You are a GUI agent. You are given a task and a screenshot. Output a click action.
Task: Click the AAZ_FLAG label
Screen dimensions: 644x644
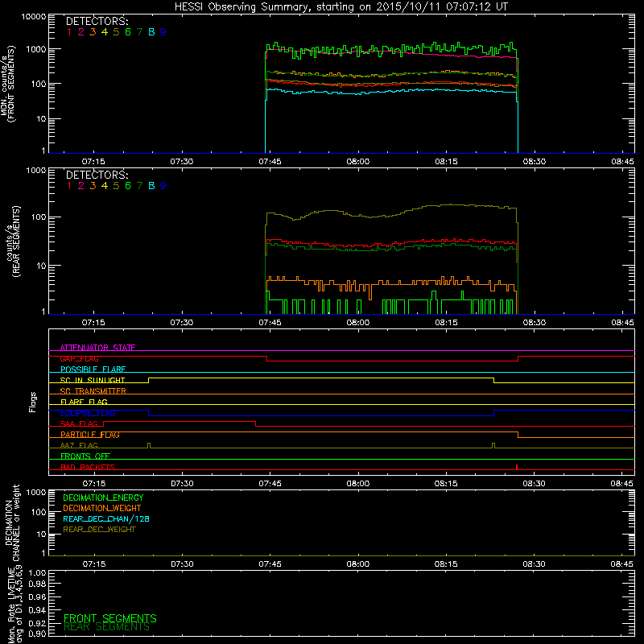79,446
